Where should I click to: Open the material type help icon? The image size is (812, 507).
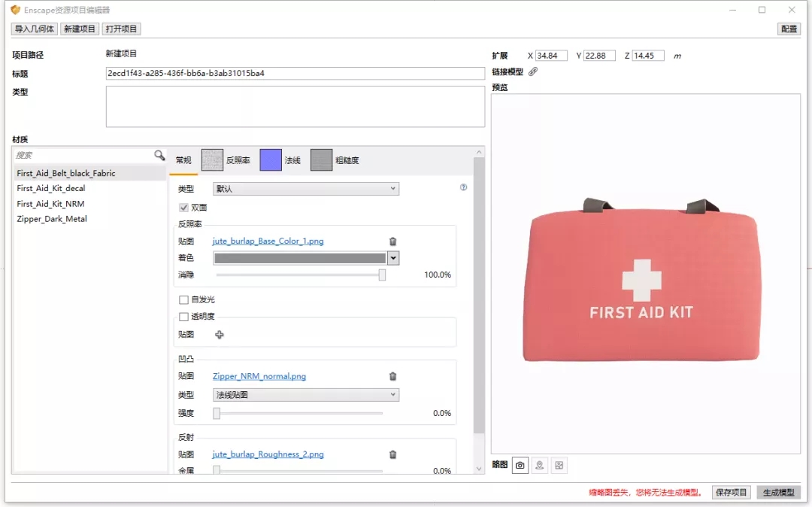pos(463,187)
